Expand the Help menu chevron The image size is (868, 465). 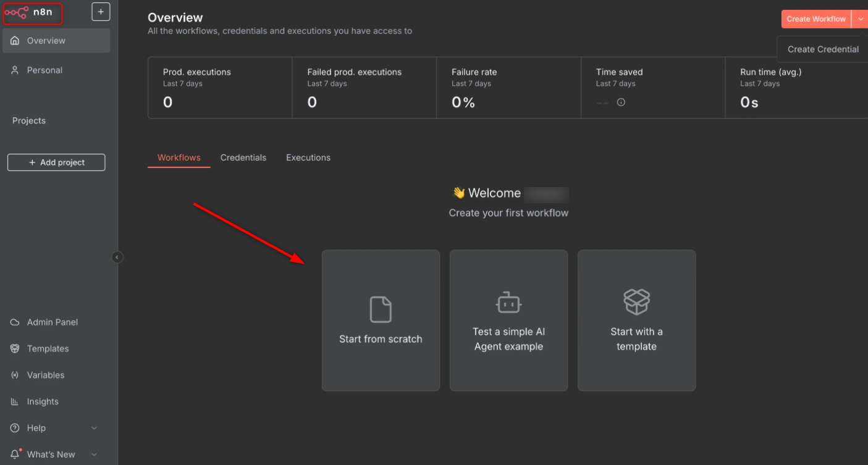click(95, 428)
